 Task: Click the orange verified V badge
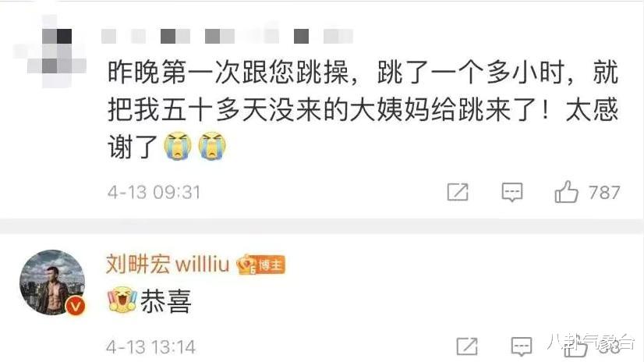75,307
